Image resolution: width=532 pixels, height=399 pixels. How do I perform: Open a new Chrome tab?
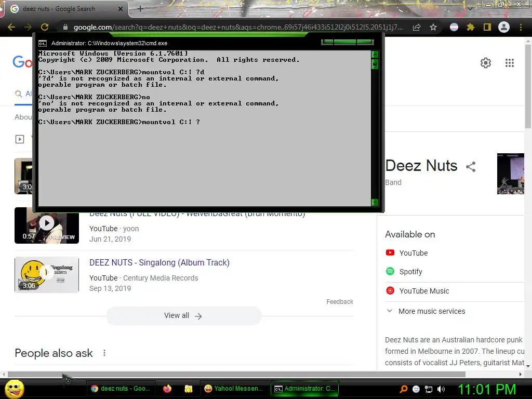tap(140, 9)
